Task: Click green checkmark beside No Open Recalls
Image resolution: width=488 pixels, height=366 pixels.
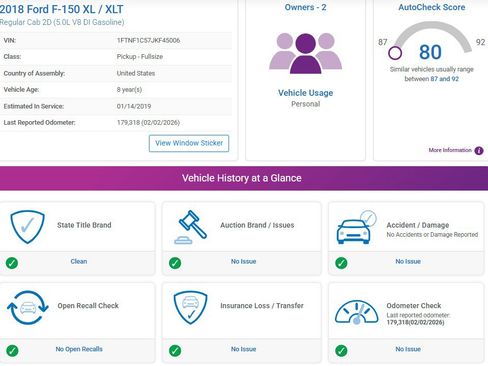Action: [12, 351]
